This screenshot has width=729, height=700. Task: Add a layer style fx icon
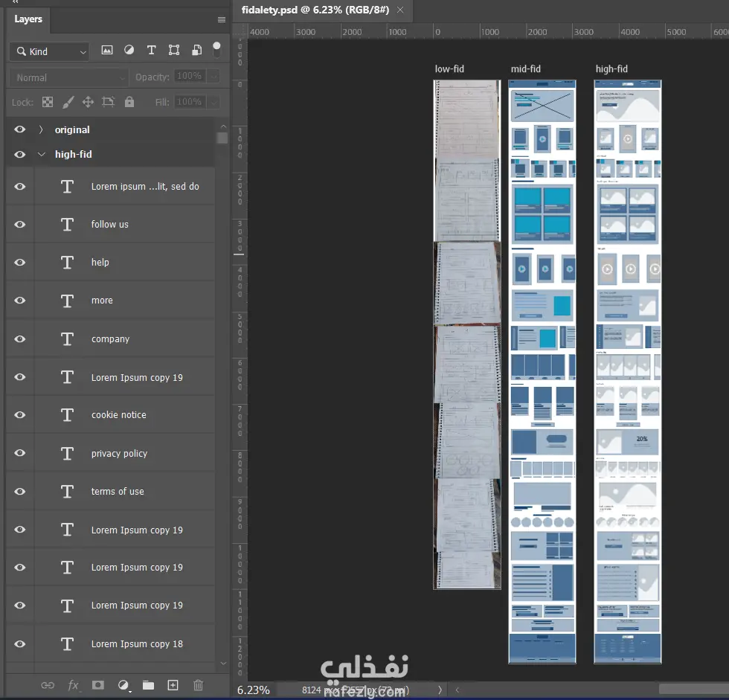73,685
